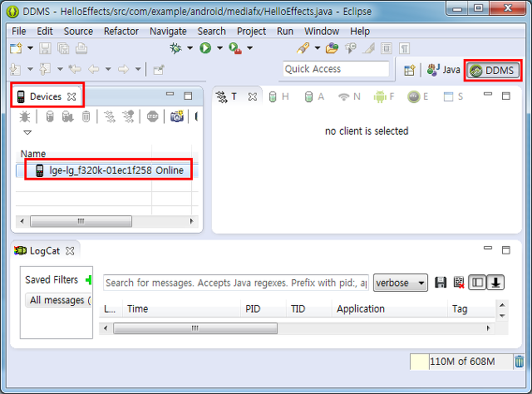Click the Last Edit Location icon
This screenshot has height=394, width=532.
pyautogui.click(x=75, y=69)
